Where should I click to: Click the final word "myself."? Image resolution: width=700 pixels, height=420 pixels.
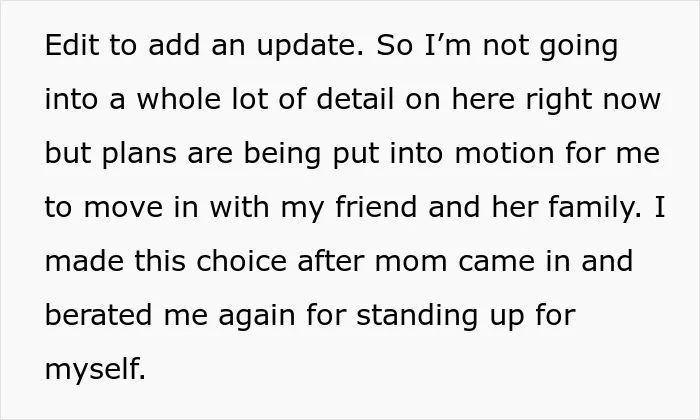95,371
